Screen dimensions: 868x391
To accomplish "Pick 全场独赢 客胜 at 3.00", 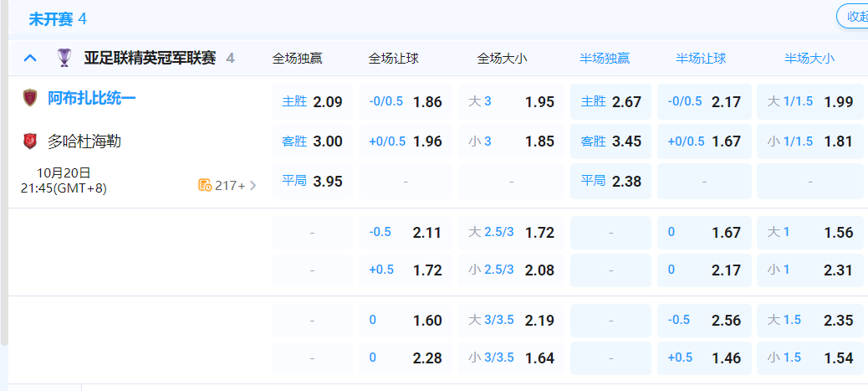I will point(312,141).
